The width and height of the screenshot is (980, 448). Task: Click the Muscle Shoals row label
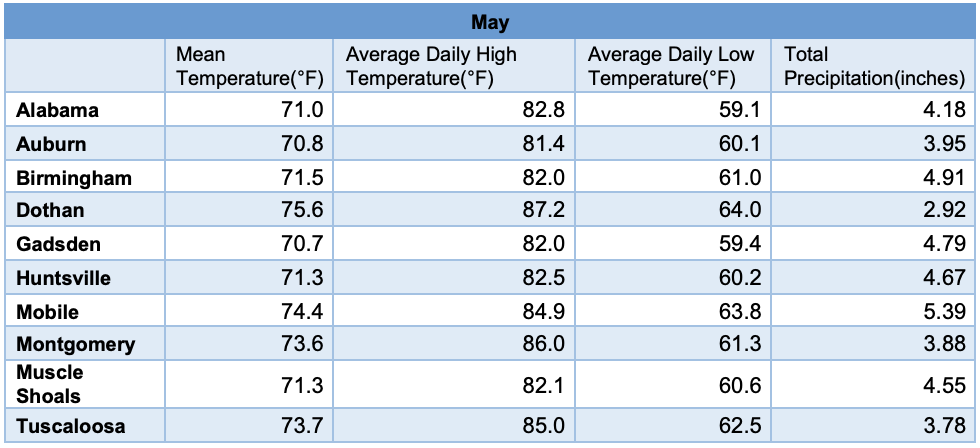click(x=49, y=384)
